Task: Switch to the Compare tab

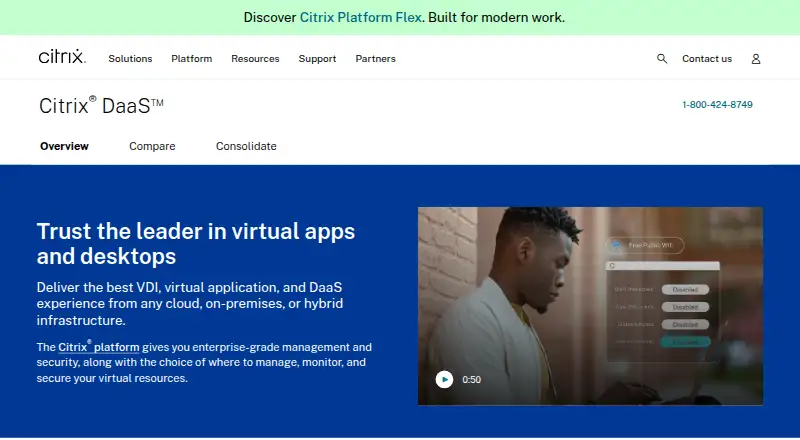Action: 152,146
